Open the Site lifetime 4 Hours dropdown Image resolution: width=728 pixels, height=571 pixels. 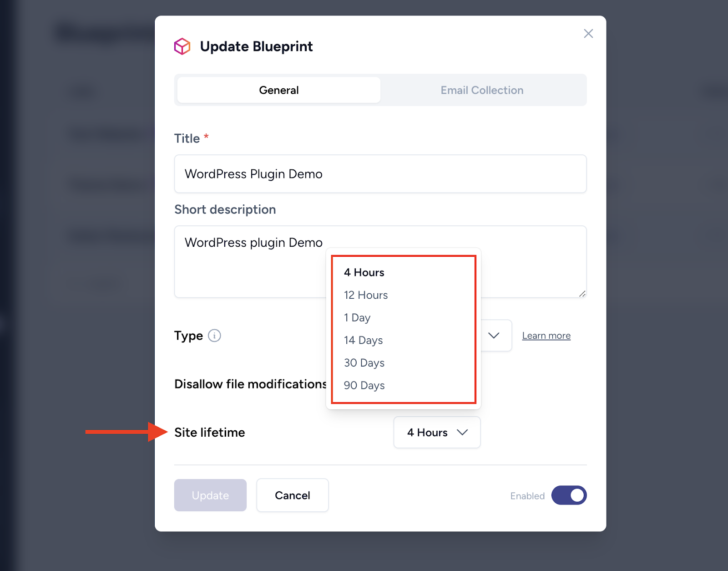tap(437, 432)
